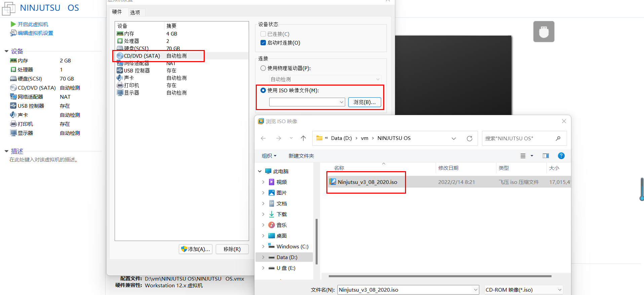The width and height of the screenshot is (644, 295).
Task: Click the Browse button for the ISO image
Action: (364, 102)
